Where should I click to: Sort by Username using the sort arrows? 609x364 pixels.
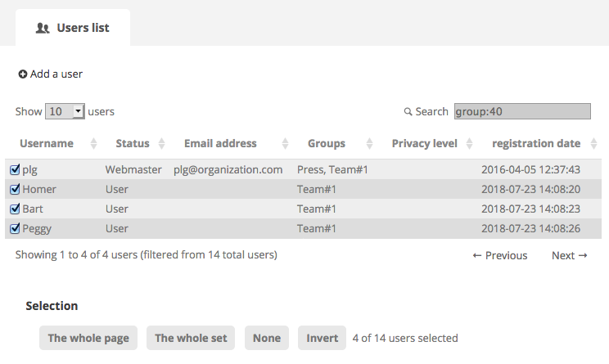coord(93,144)
